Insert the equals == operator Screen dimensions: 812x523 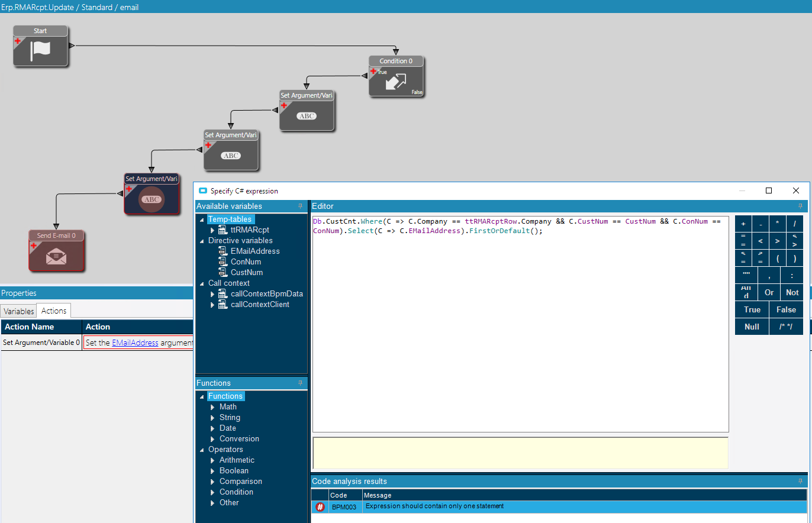pyautogui.click(x=743, y=241)
